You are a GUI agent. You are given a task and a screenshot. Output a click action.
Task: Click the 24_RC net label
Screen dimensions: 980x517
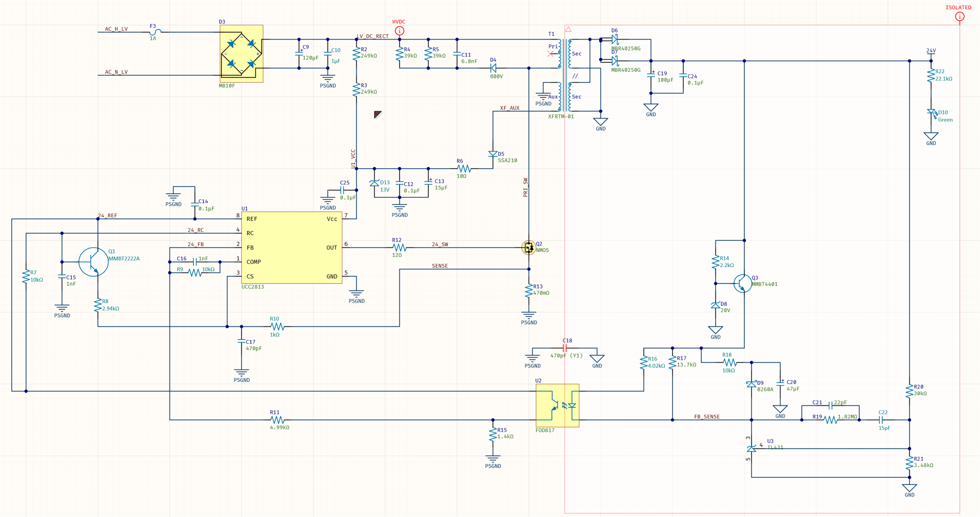(196, 230)
